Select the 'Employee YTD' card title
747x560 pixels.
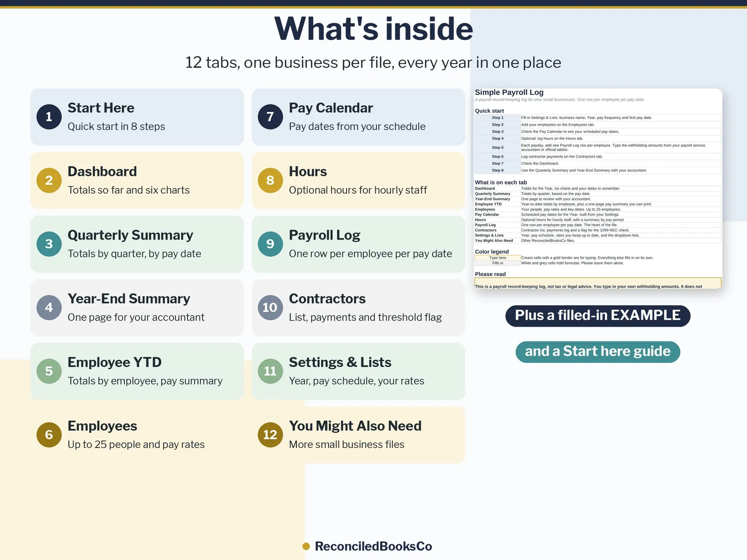pos(115,362)
